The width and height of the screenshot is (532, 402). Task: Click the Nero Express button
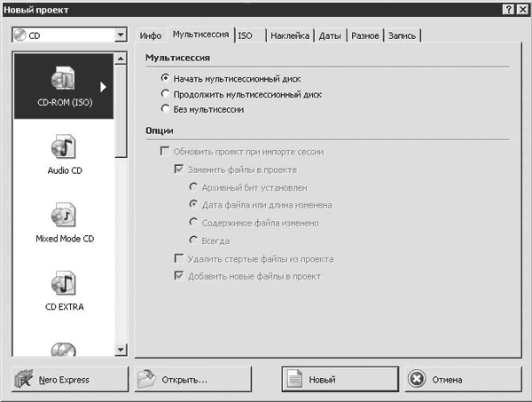click(70, 379)
